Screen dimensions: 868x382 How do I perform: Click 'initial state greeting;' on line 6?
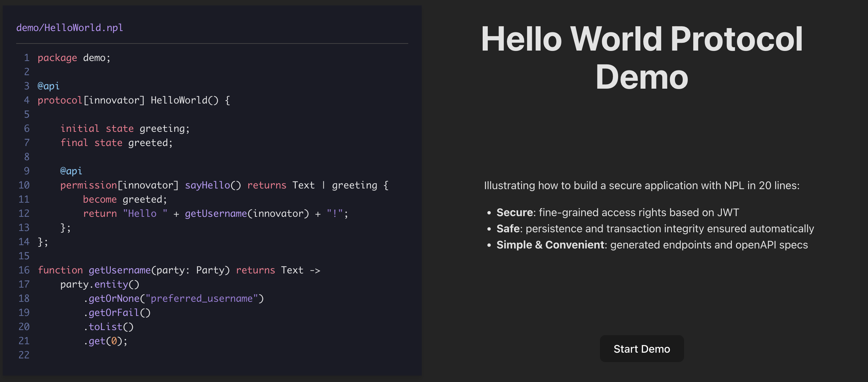[125, 128]
